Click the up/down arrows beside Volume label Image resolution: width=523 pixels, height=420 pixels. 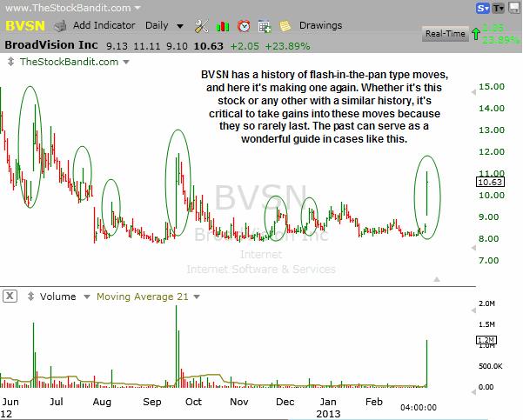tap(30, 297)
